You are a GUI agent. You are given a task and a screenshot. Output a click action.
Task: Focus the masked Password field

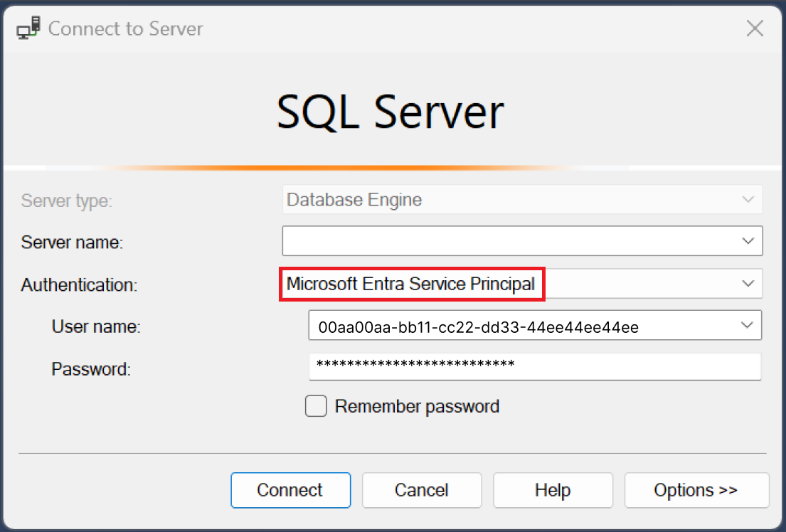(533, 367)
